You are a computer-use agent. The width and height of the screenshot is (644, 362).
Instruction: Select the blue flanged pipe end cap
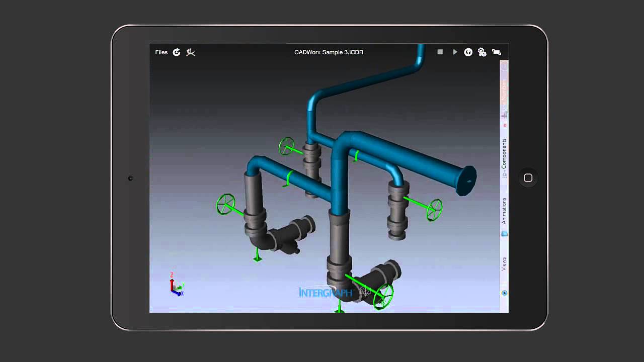point(465,180)
